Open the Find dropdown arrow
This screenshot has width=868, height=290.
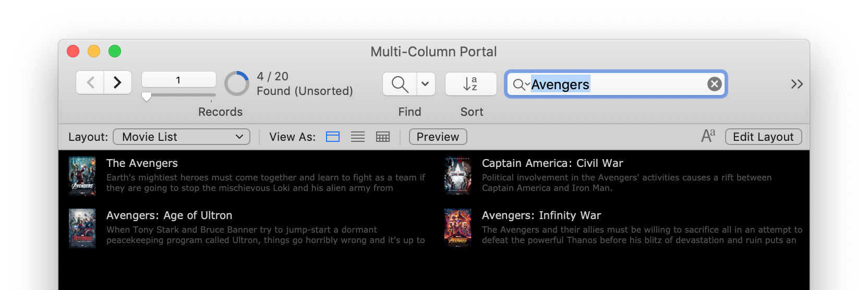pyautogui.click(x=425, y=84)
